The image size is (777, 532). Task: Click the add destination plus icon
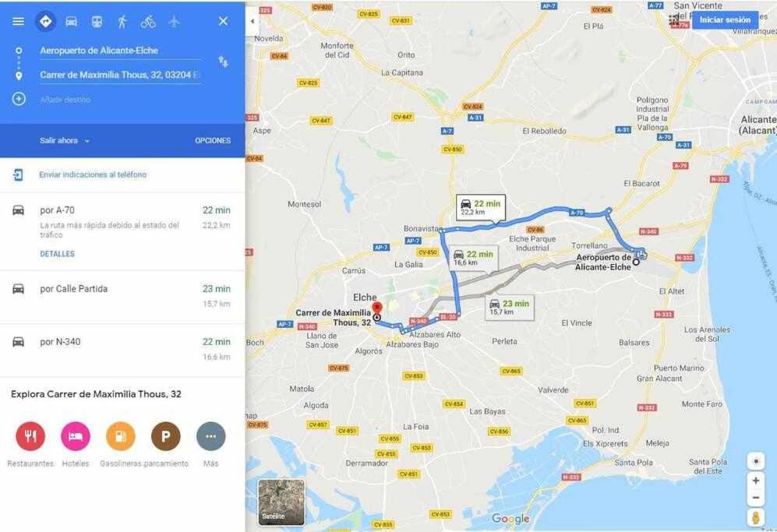(x=19, y=99)
